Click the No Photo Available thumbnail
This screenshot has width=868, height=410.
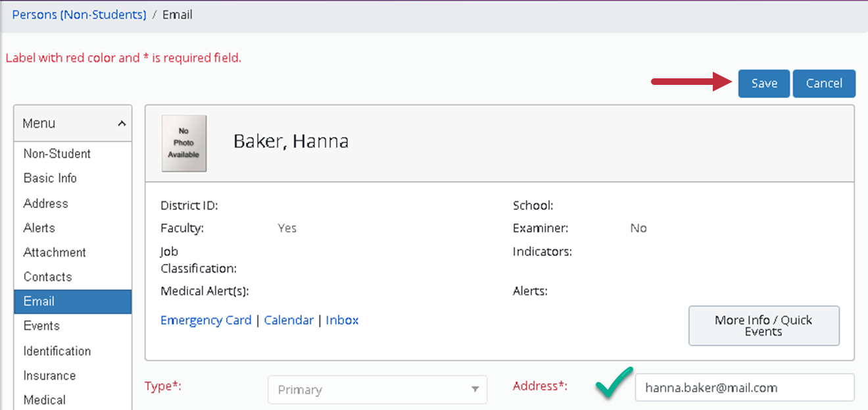click(184, 143)
